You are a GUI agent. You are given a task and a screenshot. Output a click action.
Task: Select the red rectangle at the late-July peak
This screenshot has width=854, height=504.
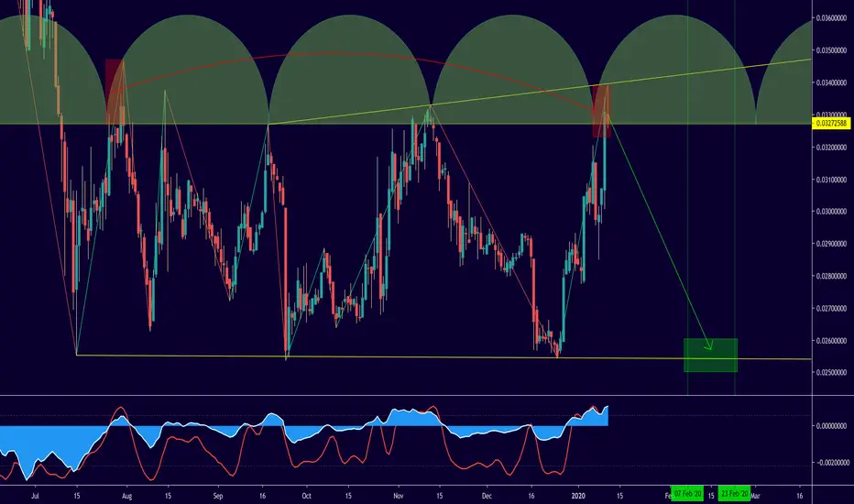click(115, 93)
